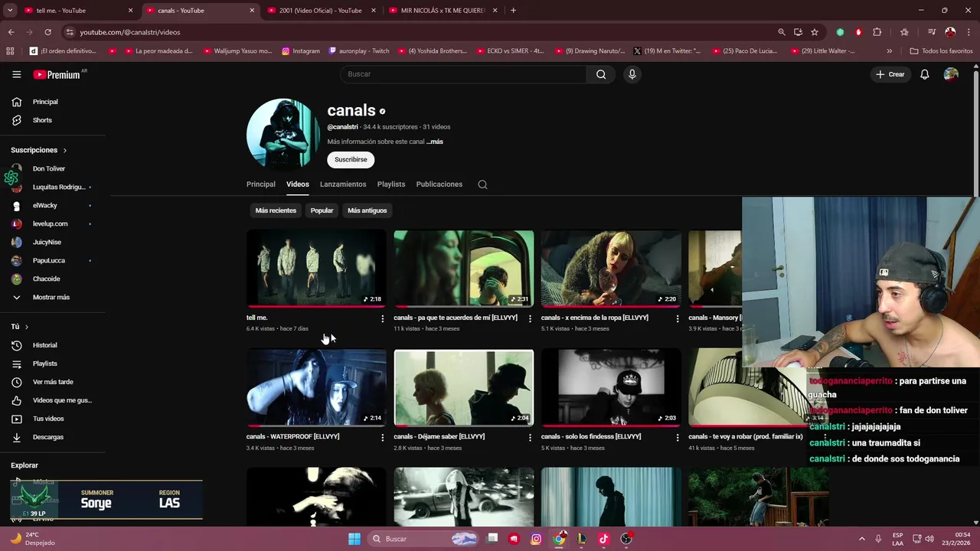This screenshot has height=551, width=980.
Task: Open Descargas in the sidebar
Action: coord(47,437)
